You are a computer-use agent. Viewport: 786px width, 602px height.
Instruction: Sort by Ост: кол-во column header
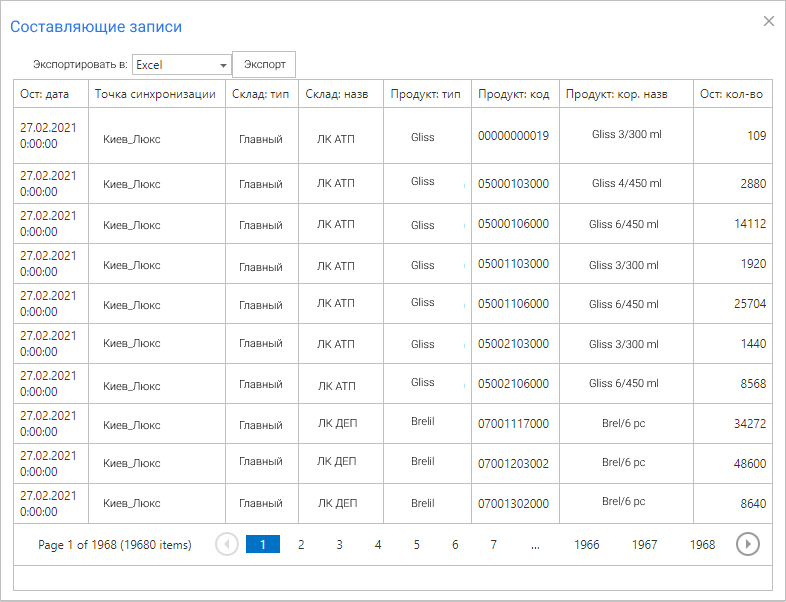[732, 94]
